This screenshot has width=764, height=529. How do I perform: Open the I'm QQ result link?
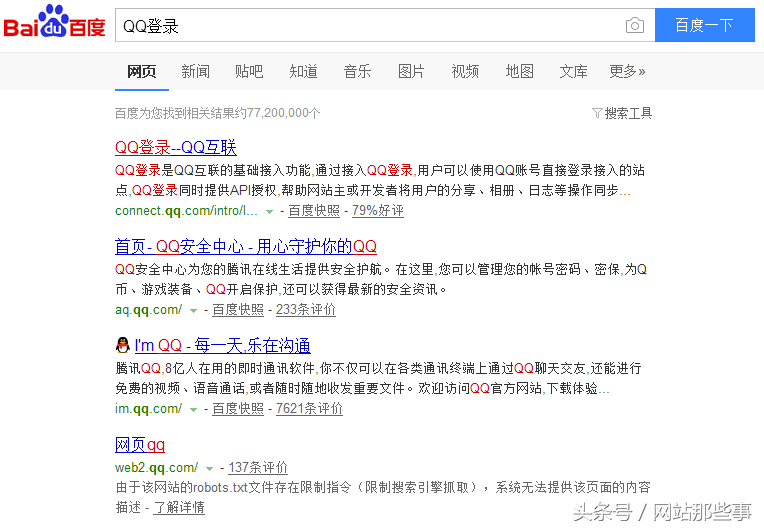click(x=222, y=346)
